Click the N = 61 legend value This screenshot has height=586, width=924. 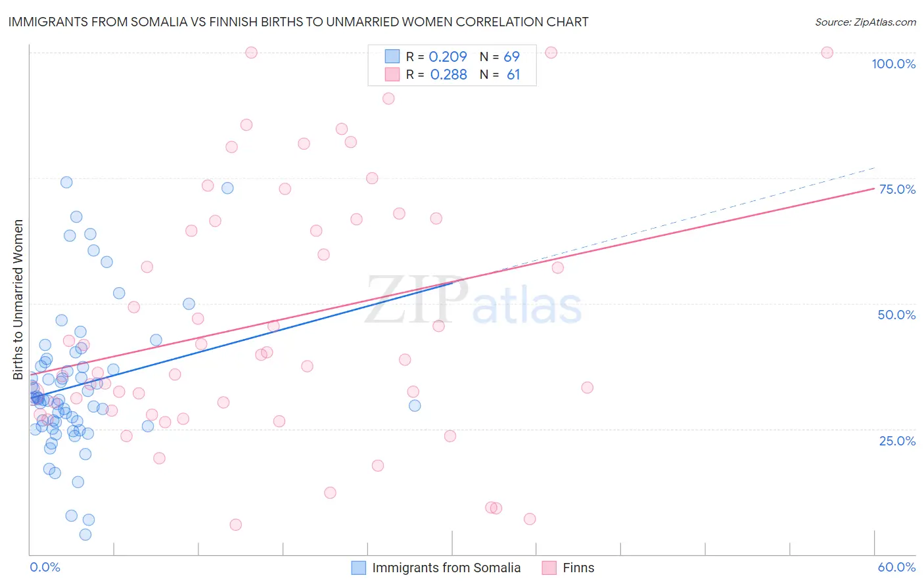point(499,74)
